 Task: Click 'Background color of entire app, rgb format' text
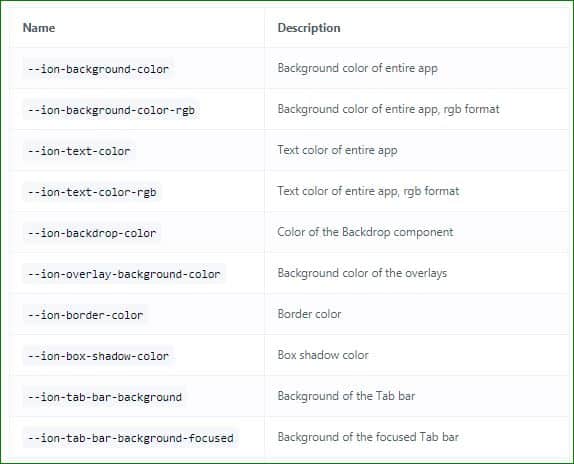click(388, 109)
